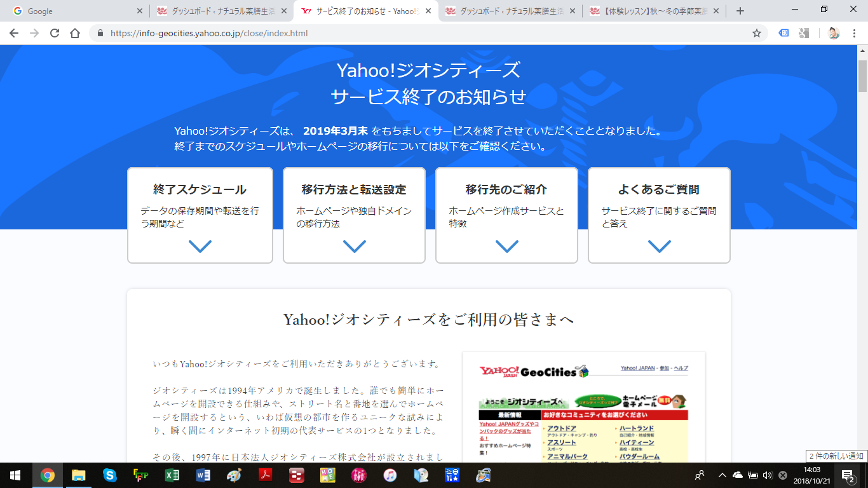Bookmark this page with the star icon
The image size is (868, 488).
757,33
